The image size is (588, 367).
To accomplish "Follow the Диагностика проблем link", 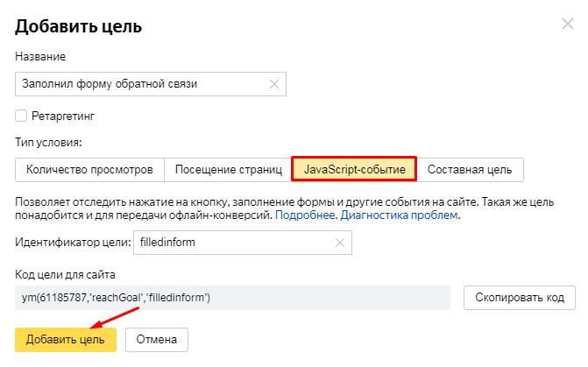I will [399, 215].
